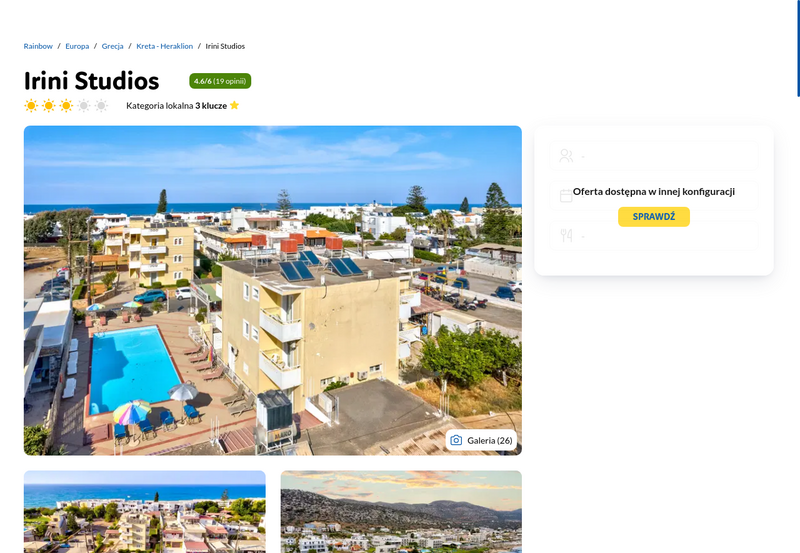Click the yellow SPRAWDŹ button

click(654, 217)
